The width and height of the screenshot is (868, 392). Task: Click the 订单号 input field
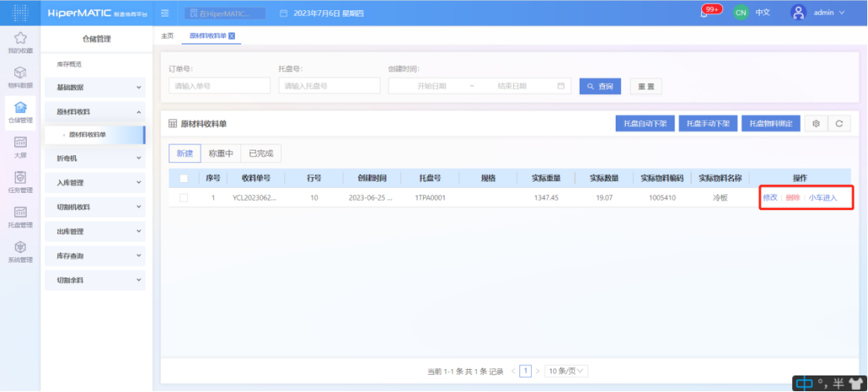pyautogui.click(x=219, y=86)
